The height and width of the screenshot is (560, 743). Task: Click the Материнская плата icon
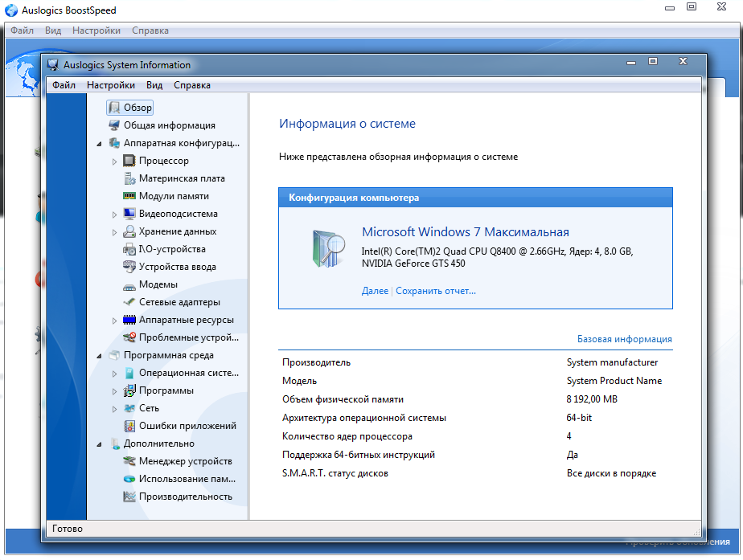click(129, 178)
